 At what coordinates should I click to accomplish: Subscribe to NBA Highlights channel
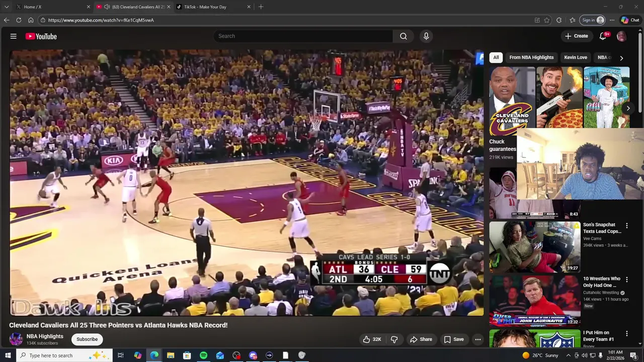87,339
